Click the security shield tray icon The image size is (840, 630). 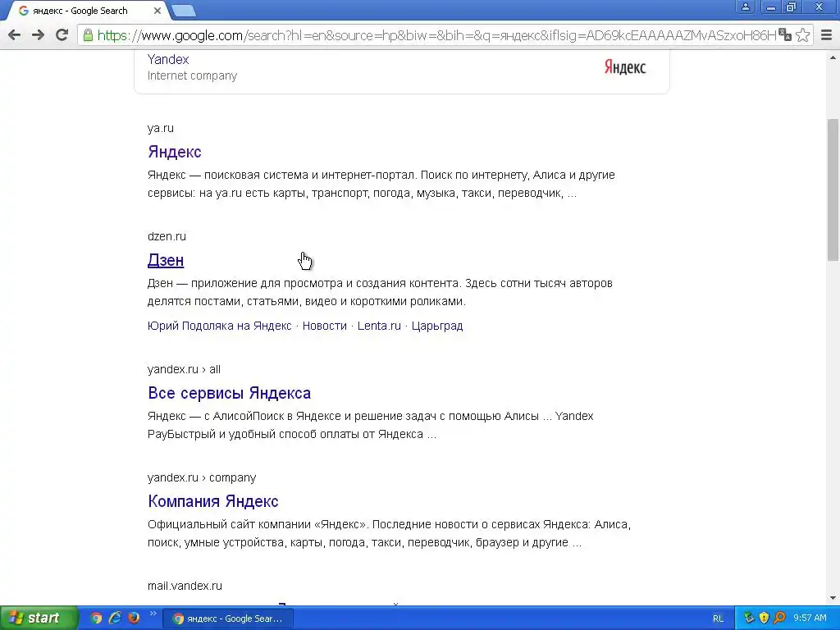tap(764, 618)
